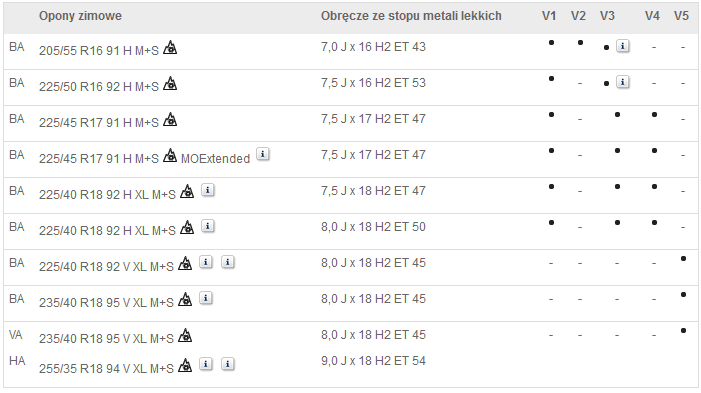Click Obręcze ze stopu metali lekkich header

pyautogui.click(x=411, y=16)
